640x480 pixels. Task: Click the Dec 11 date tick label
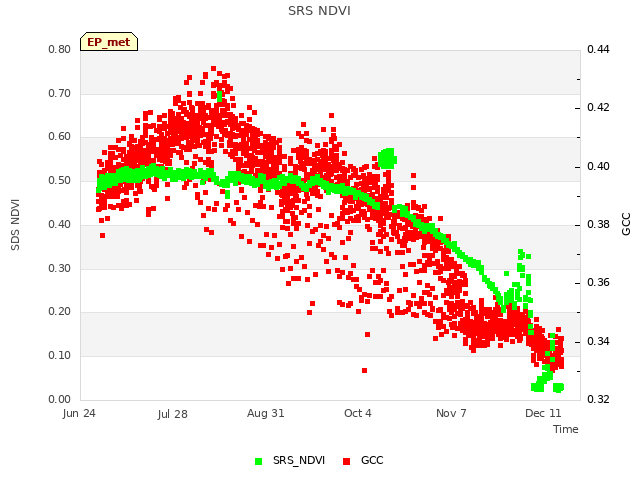tap(543, 413)
